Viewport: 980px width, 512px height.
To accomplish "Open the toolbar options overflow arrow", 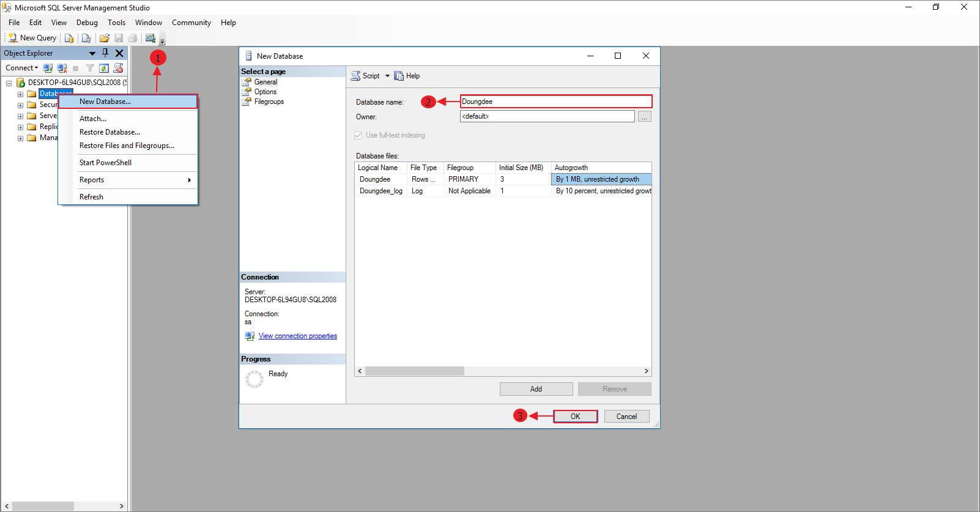I will (163, 40).
